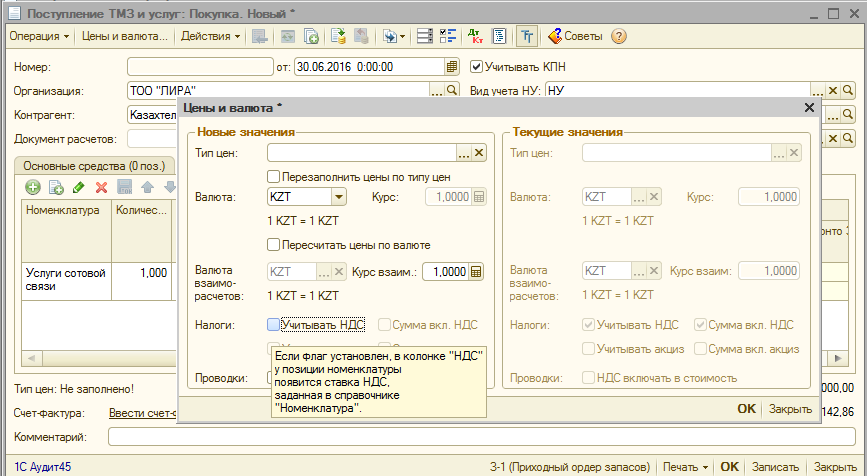
Task: Open the Печать dropdown
Action: [686, 467]
